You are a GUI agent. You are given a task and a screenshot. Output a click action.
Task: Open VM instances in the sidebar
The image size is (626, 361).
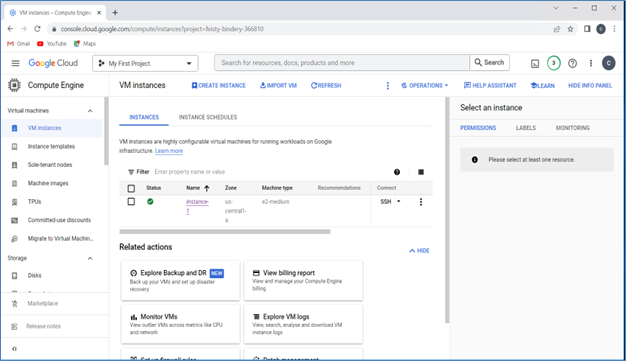pos(52,128)
